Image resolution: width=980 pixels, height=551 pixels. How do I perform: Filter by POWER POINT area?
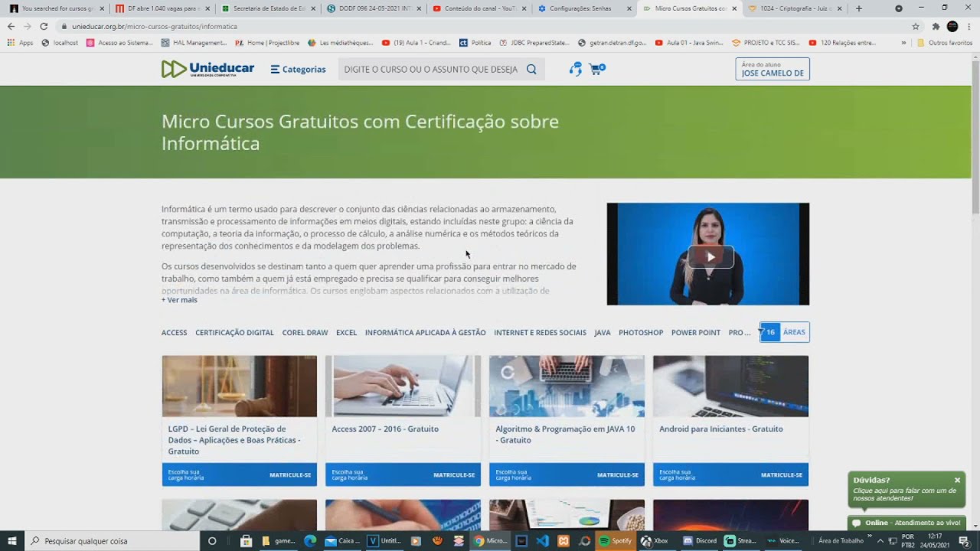(696, 332)
